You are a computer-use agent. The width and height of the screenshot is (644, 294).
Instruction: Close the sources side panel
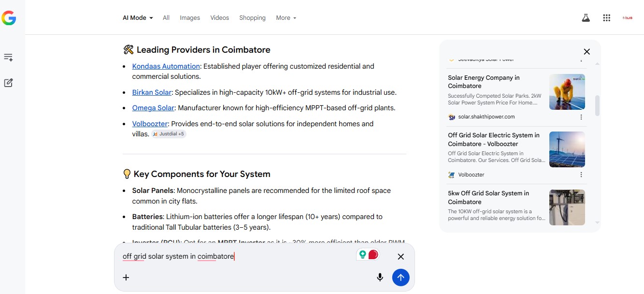point(587,52)
